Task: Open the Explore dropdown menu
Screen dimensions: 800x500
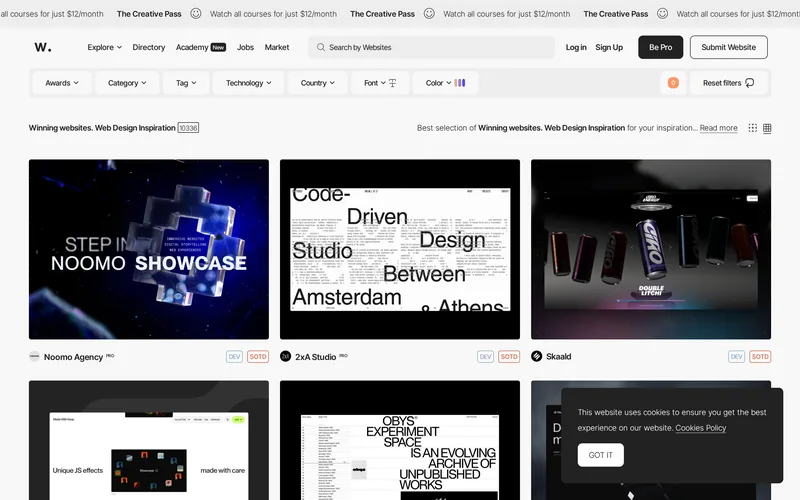Action: point(105,47)
